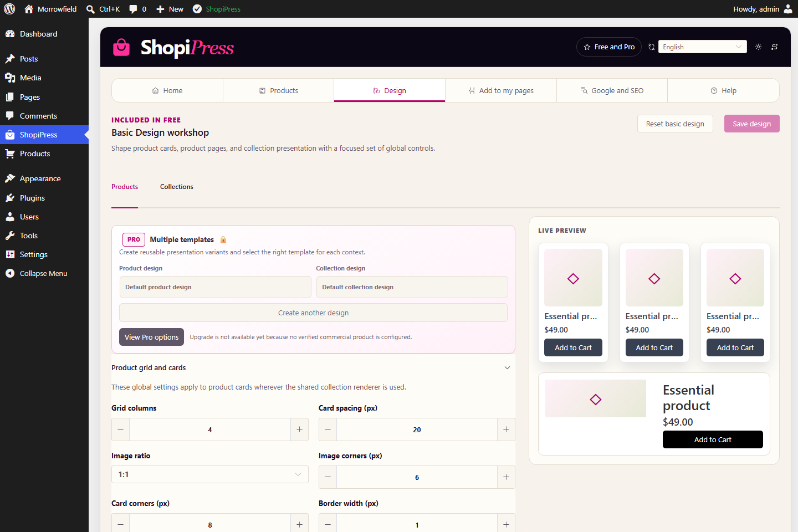Viewport: 798px width, 532px height.
Task: Click Reset basic design
Action: coord(675,124)
